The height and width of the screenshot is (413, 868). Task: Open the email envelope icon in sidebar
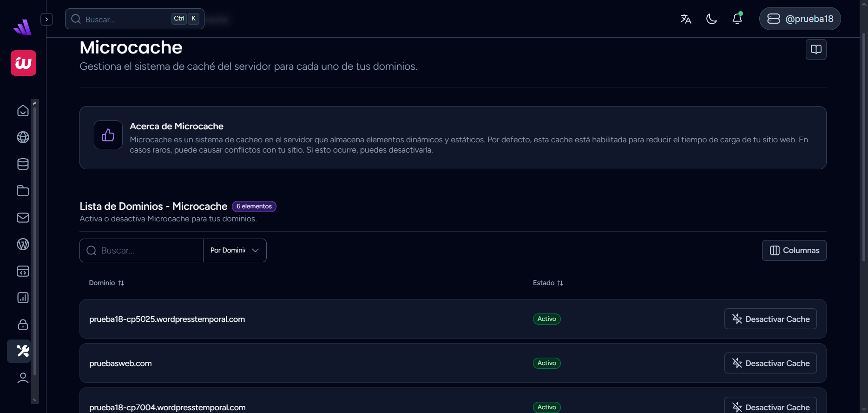[x=23, y=218]
